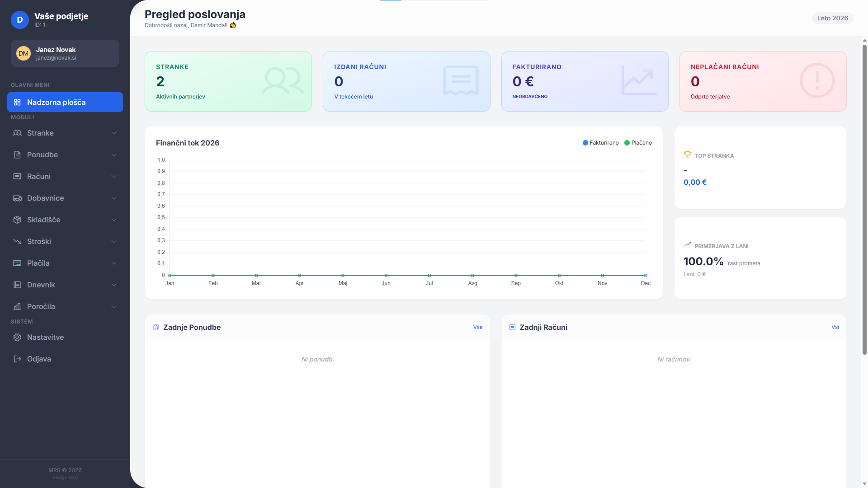Click the Plačila credit card icon
The image size is (868, 488).
17,263
